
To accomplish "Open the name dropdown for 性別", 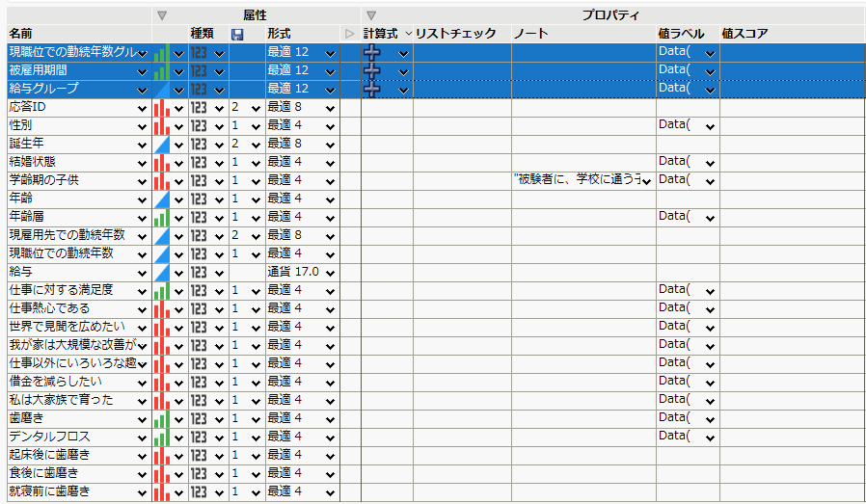I will tap(142, 126).
